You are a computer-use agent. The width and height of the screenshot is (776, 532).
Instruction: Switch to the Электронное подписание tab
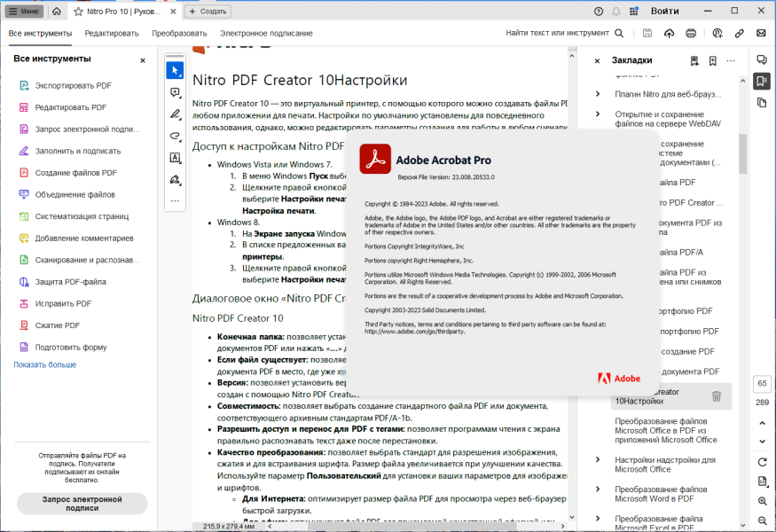[266, 33]
